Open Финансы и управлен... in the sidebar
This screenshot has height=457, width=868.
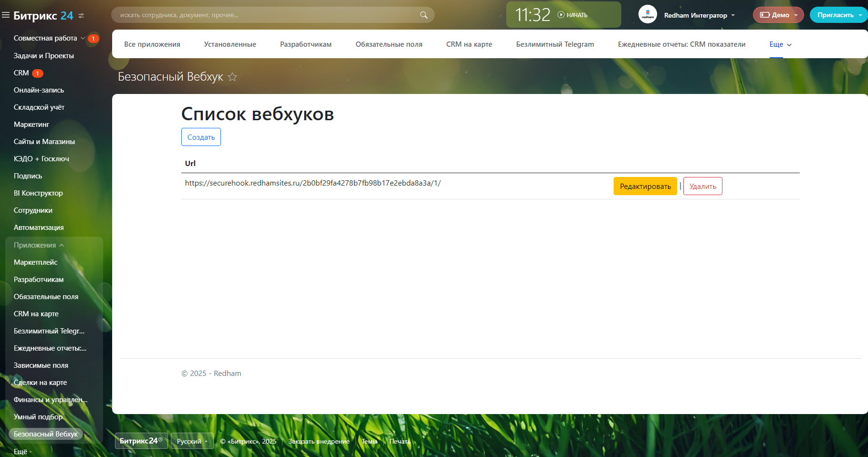[x=51, y=400]
